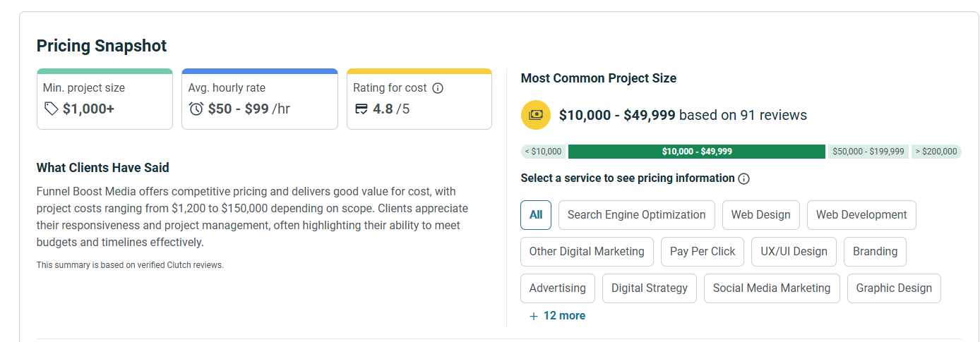Click info icon next to pricing information

pyautogui.click(x=743, y=178)
